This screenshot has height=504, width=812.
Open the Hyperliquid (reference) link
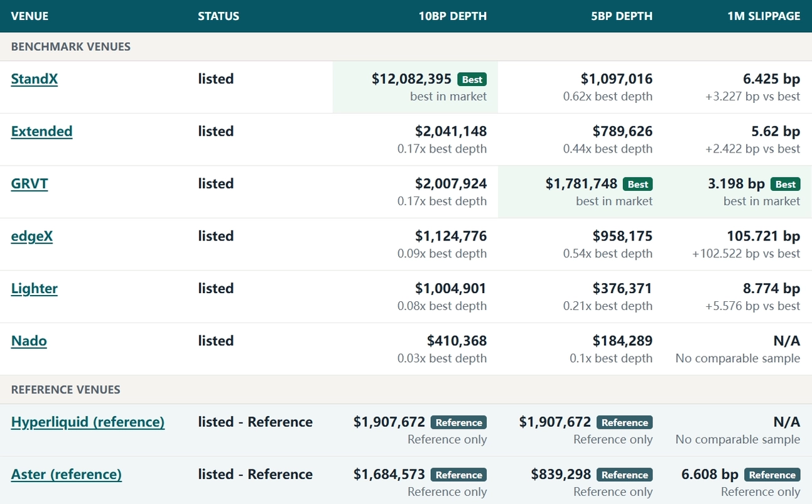[88, 422]
